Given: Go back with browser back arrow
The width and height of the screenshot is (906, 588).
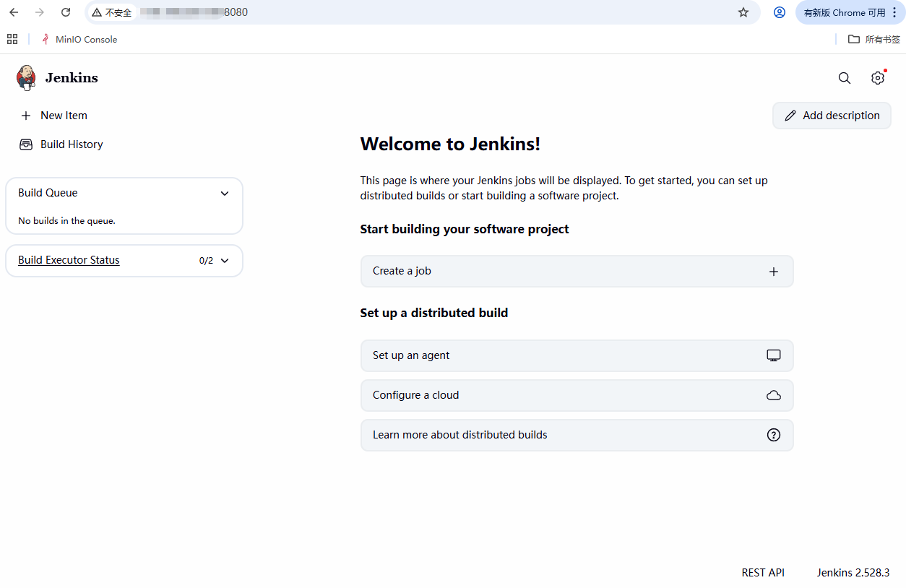Looking at the screenshot, I should coord(14,12).
